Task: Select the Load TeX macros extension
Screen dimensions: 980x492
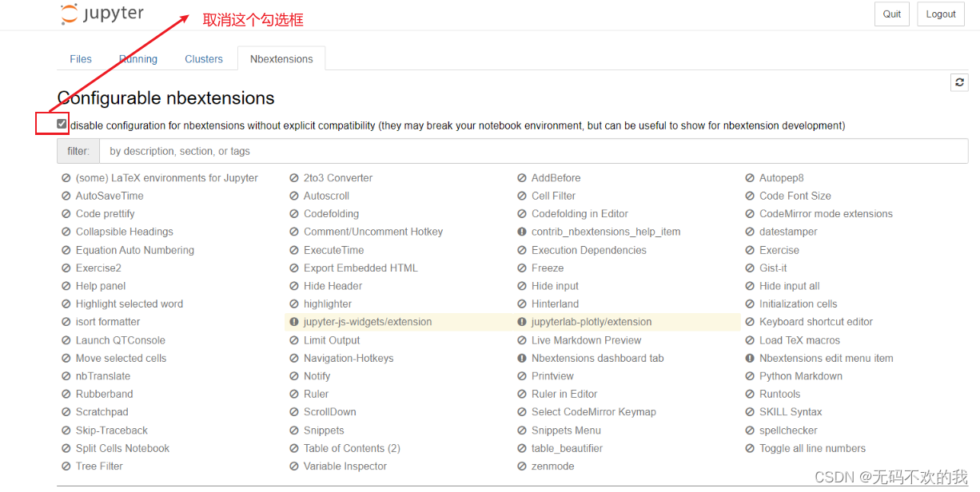Action: [x=799, y=340]
